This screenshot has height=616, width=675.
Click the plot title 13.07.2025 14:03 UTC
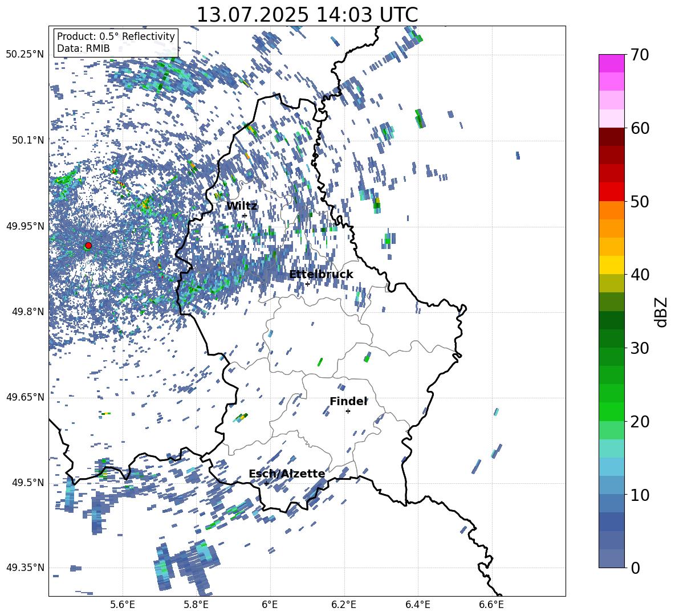pyautogui.click(x=307, y=15)
